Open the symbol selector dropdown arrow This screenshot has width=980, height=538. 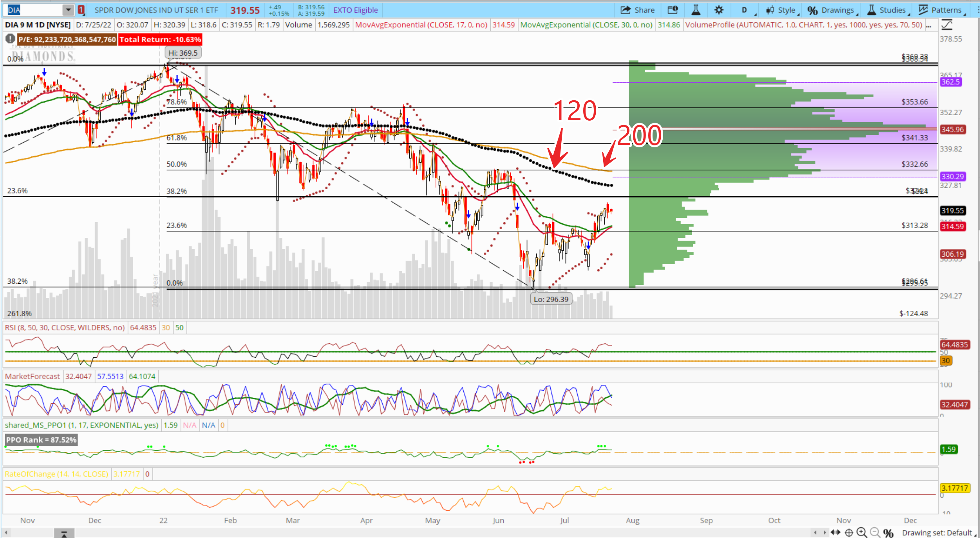coord(68,10)
